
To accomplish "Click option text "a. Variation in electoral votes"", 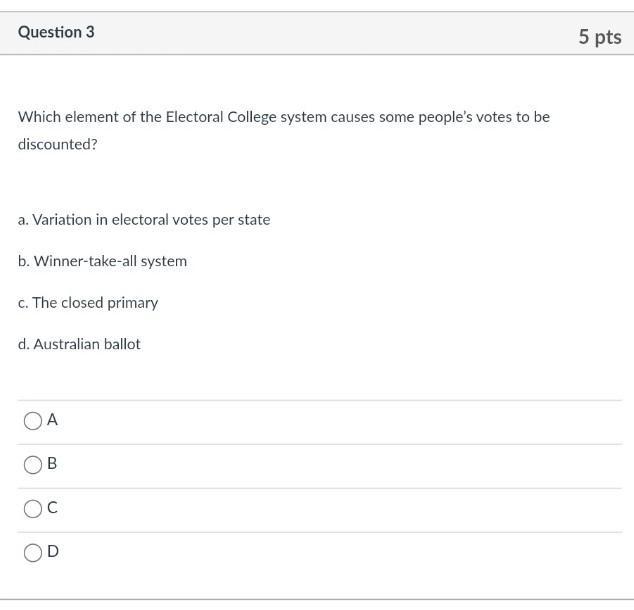I will point(144,220).
